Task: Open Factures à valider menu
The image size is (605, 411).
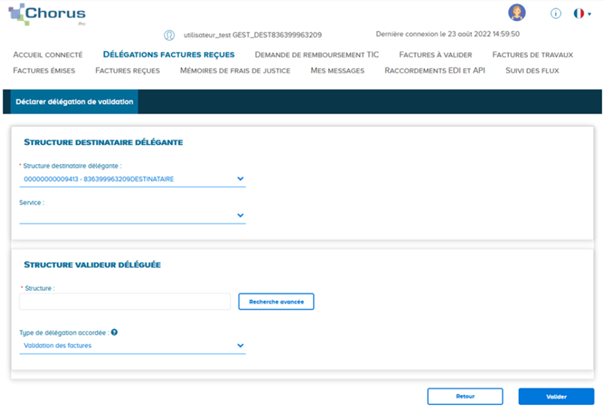Action: [x=436, y=55]
